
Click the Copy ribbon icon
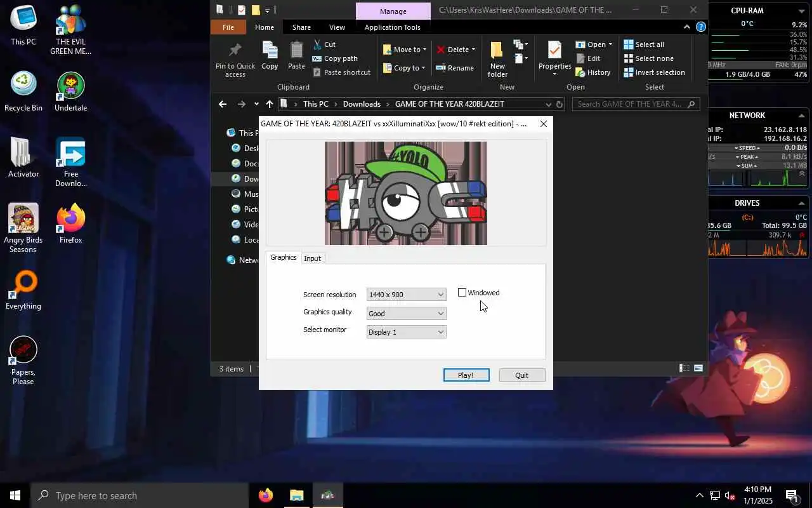270,56
